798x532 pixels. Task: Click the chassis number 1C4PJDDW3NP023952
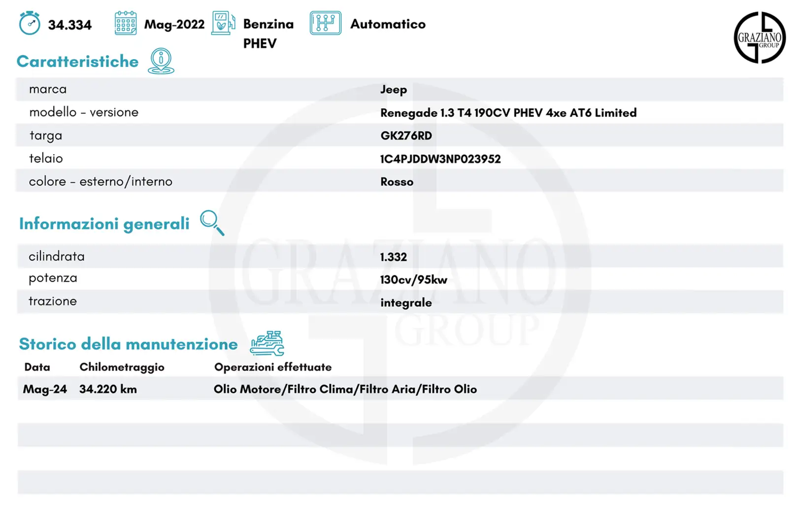pyautogui.click(x=440, y=159)
